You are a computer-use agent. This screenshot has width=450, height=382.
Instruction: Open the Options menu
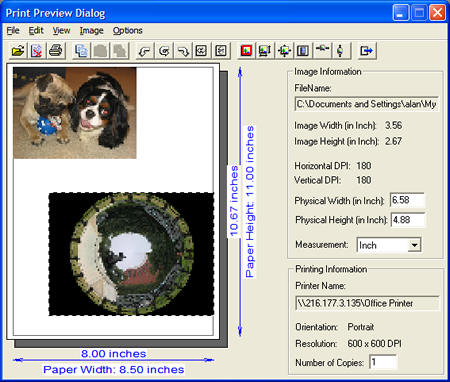127,31
